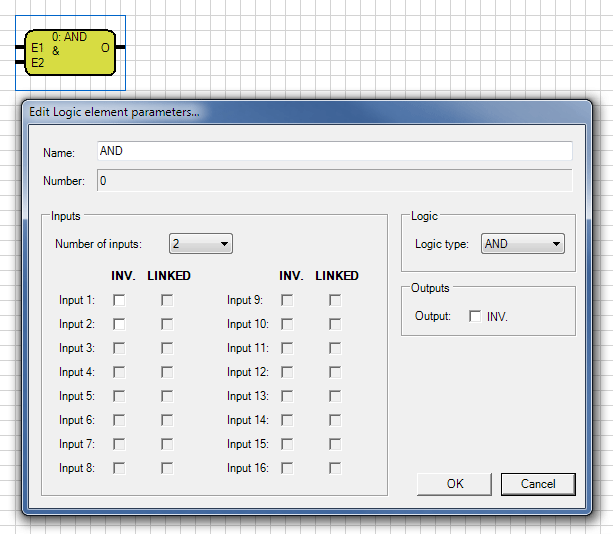Image resolution: width=613 pixels, height=534 pixels.
Task: Enable LINKED for Input 1
Action: pyautogui.click(x=167, y=300)
